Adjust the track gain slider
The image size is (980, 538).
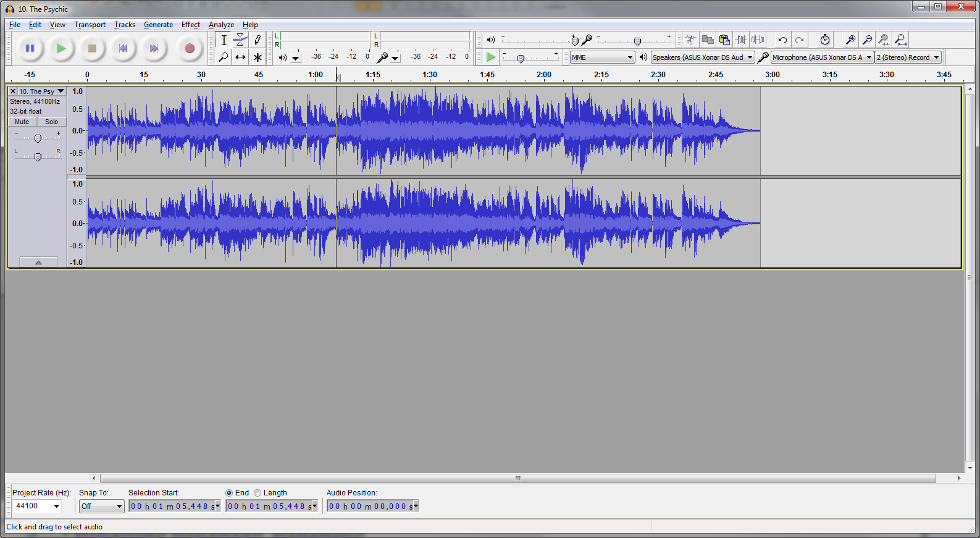point(38,138)
